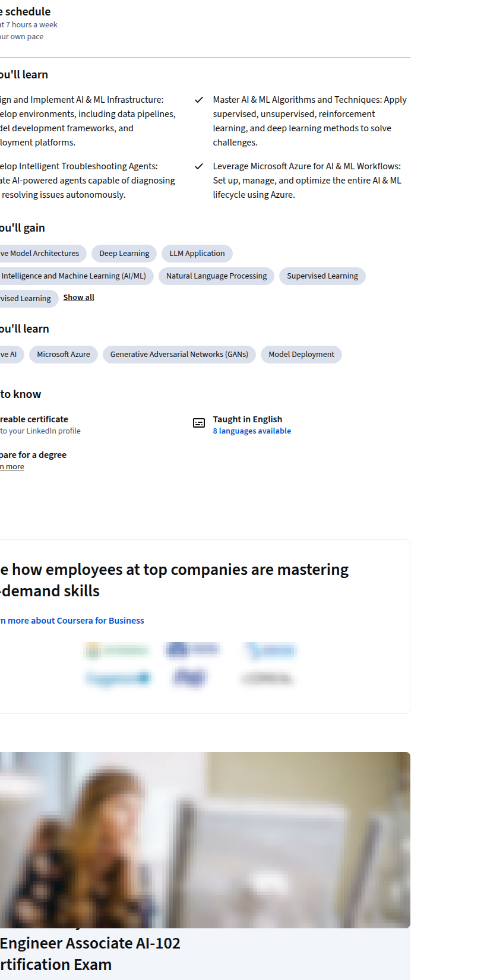Select the Model Deployment tag
487x980 pixels.
(x=301, y=355)
